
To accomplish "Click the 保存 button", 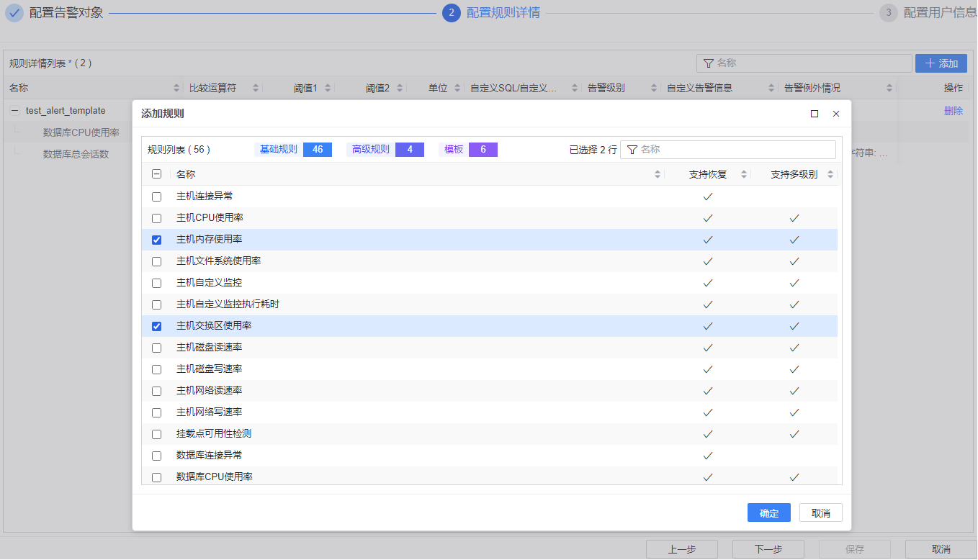I will click(x=855, y=549).
